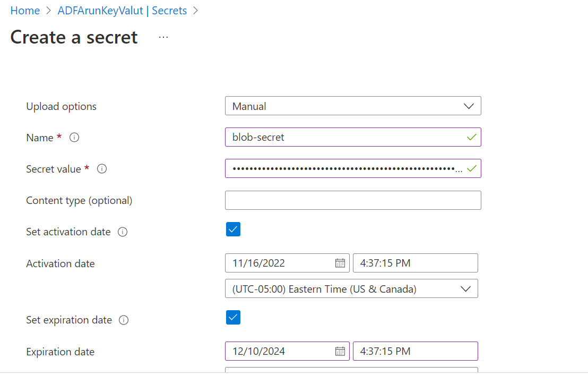The image size is (588, 375).
Task: Click the Set activation date info icon
Action: pyautogui.click(x=123, y=232)
